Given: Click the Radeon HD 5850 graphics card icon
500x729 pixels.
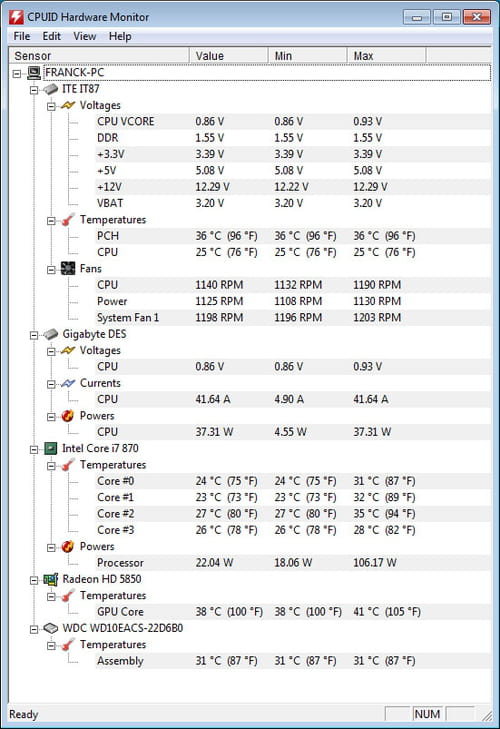Looking at the screenshot, I should coord(51,579).
